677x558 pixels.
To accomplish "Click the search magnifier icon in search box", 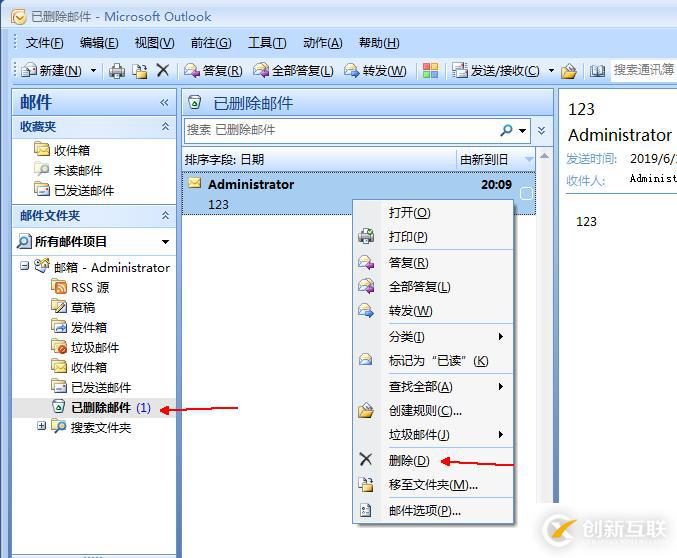I will (x=506, y=130).
